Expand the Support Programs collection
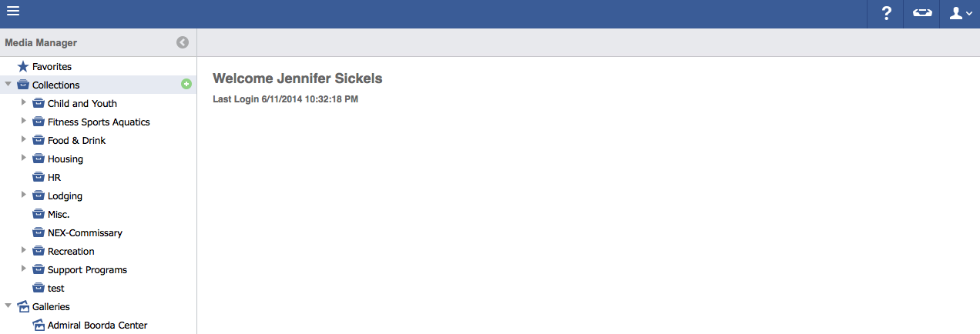This screenshot has height=334, width=980. pos(24,269)
